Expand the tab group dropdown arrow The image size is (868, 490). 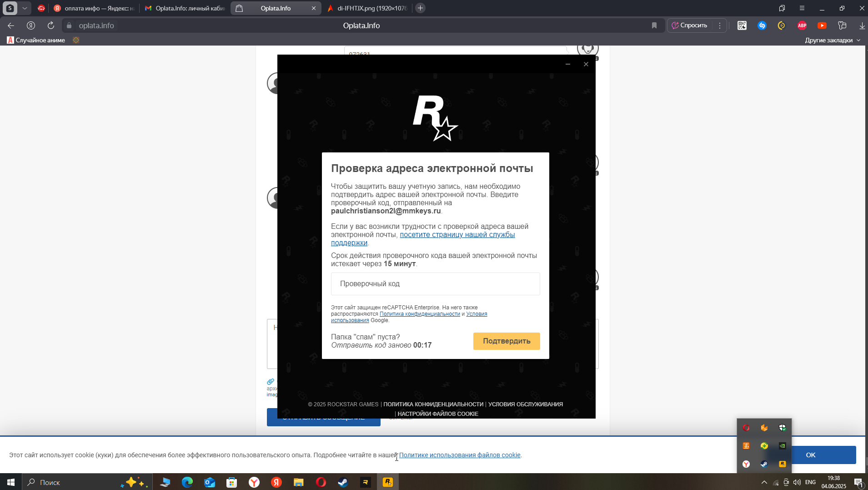tap(25, 8)
